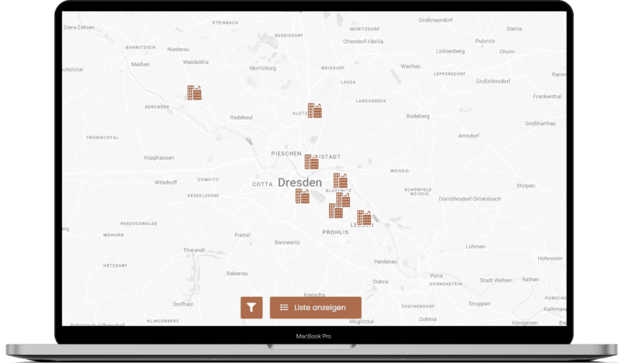
Task: Click the Freital place label
Action: [x=242, y=235]
